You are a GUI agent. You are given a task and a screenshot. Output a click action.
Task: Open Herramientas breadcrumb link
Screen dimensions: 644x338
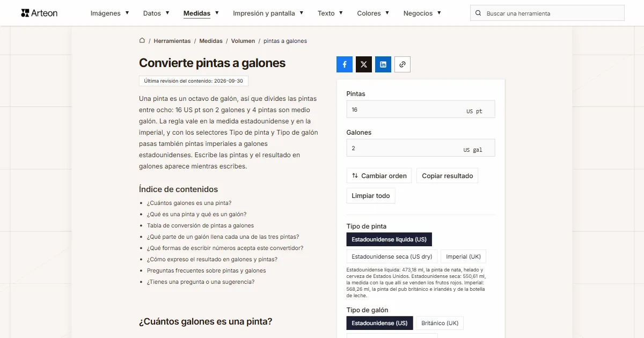click(x=172, y=41)
